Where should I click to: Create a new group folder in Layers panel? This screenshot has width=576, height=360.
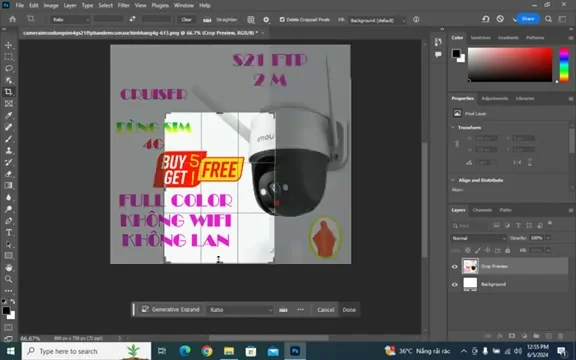pyautogui.click(x=536, y=336)
